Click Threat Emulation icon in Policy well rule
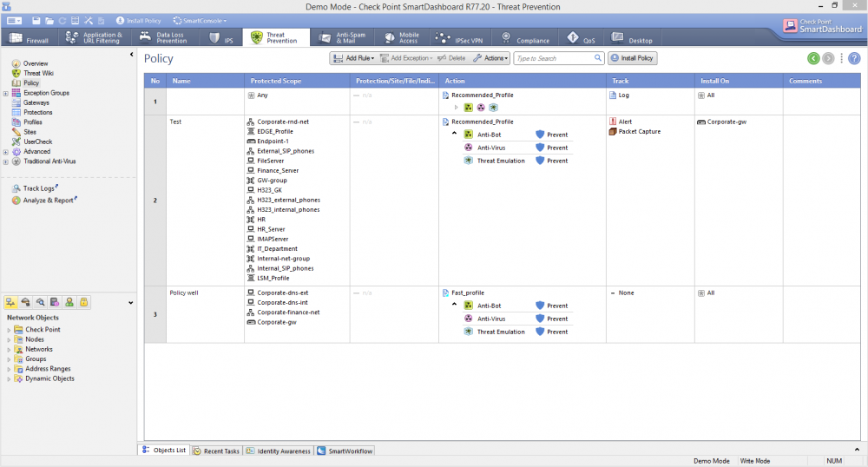Screen dimensions: 868x467 click(469, 332)
